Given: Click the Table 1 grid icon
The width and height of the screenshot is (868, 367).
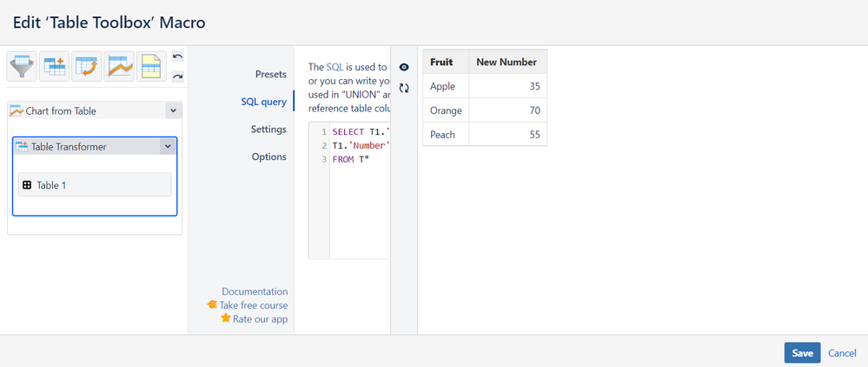Looking at the screenshot, I should point(27,185).
